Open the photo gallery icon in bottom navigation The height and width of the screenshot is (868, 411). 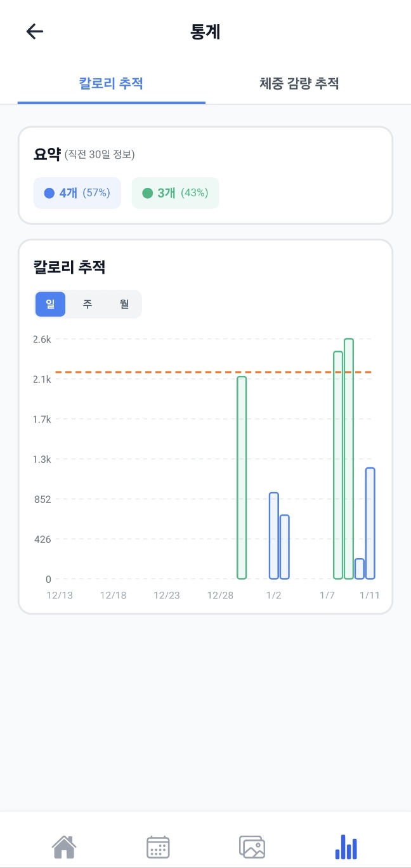[252, 846]
